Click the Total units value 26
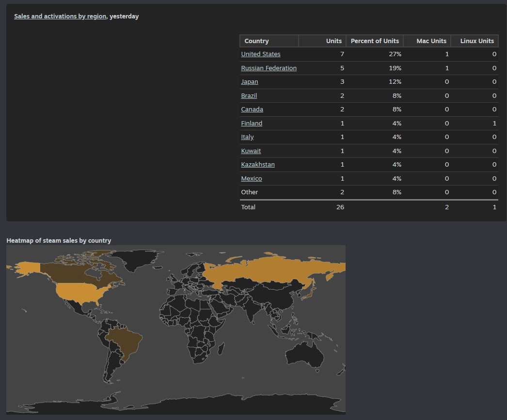Screen dimensions: 507x420 click(340, 207)
